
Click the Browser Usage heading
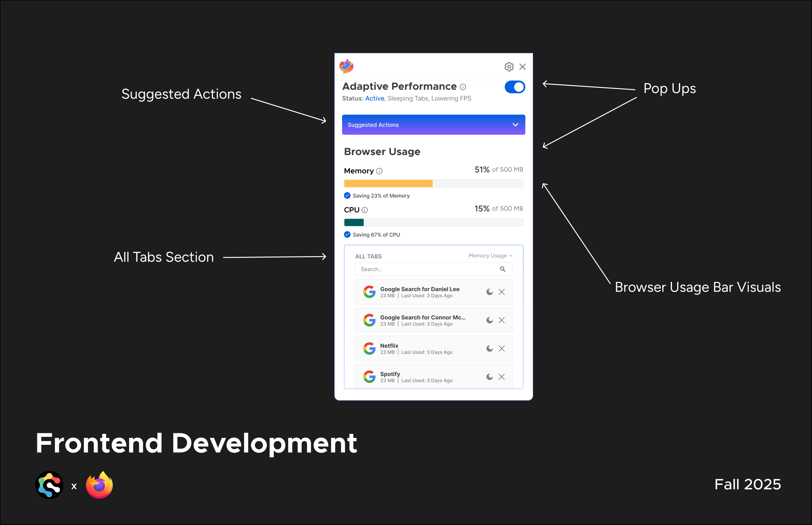[382, 152]
